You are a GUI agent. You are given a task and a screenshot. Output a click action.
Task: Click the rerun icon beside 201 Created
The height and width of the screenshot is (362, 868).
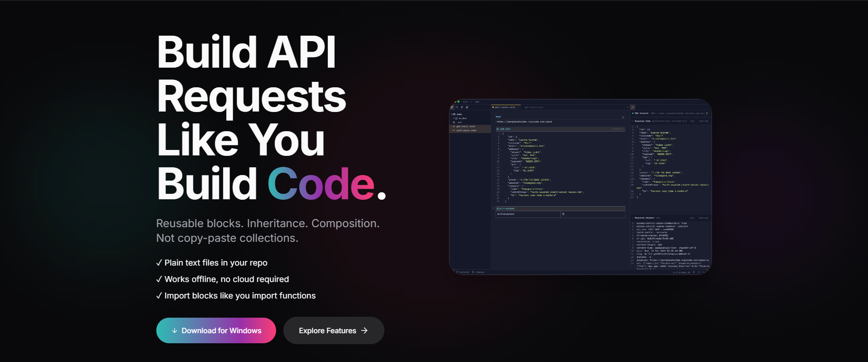(x=707, y=113)
